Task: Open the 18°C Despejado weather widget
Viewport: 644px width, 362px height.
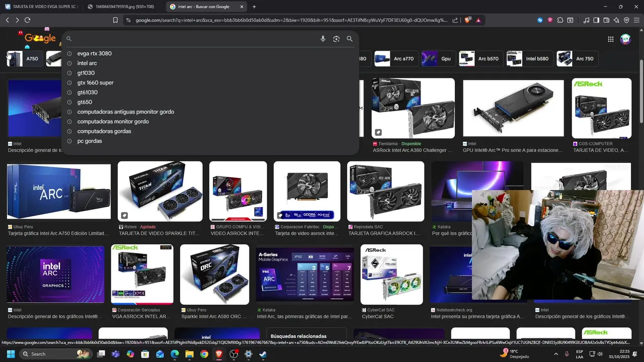Action: coord(514,354)
